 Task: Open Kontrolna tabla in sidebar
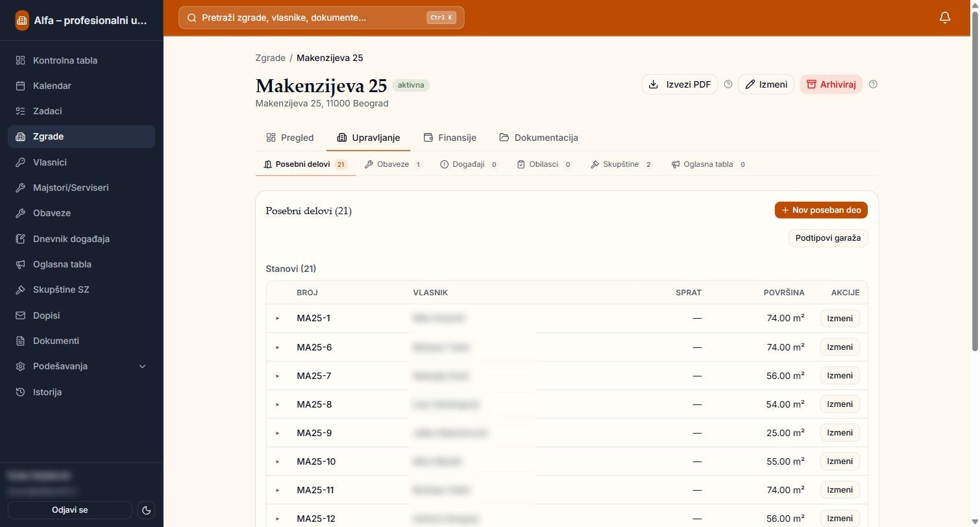[81, 60]
